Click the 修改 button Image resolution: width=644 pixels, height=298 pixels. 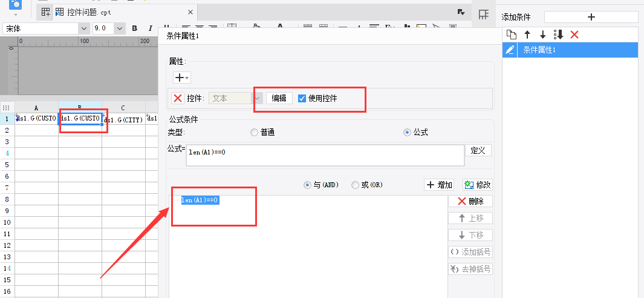(478, 185)
